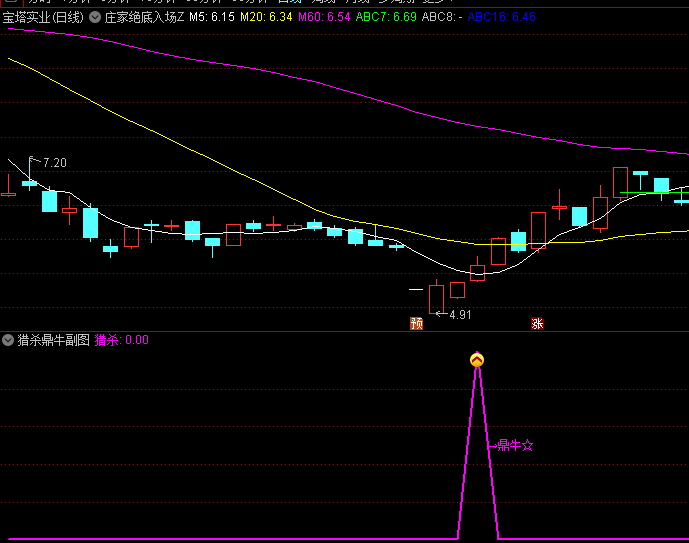Click the arrow marker beside 7.20 high
The image size is (689, 543).
pos(34,162)
